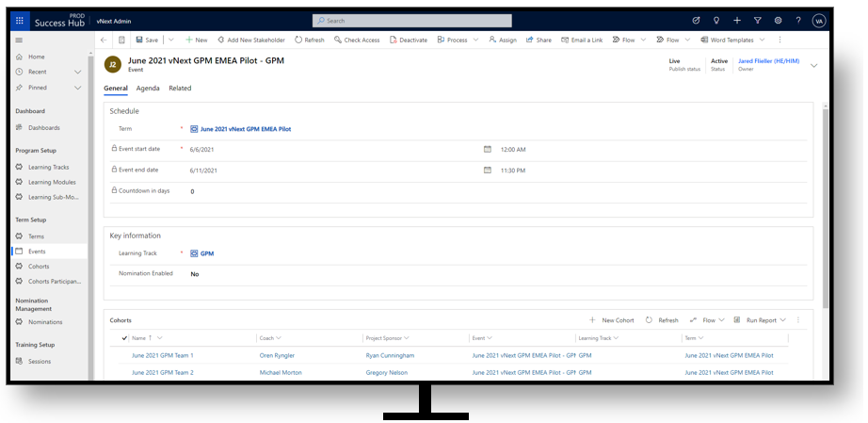Expand the Recent section in sidebar
Viewport: 868px width, 423px height.
point(78,72)
